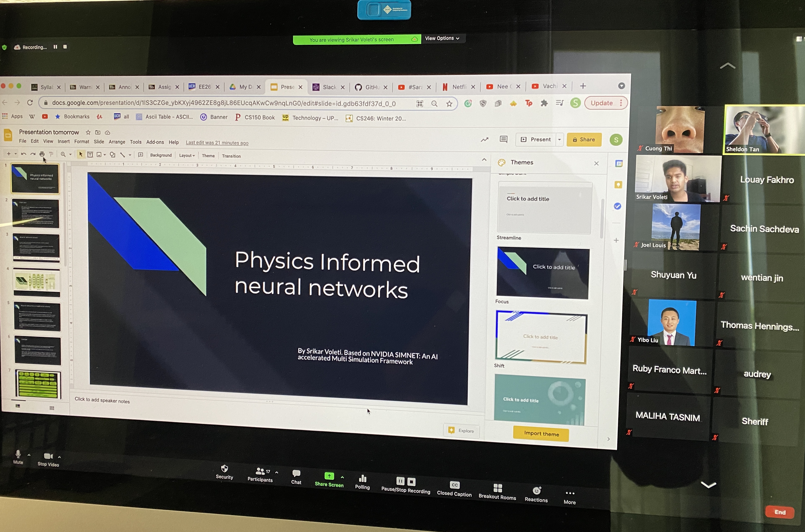Image resolution: width=805 pixels, height=532 pixels.
Task: Open Zoom Reactions
Action: pyautogui.click(x=536, y=491)
